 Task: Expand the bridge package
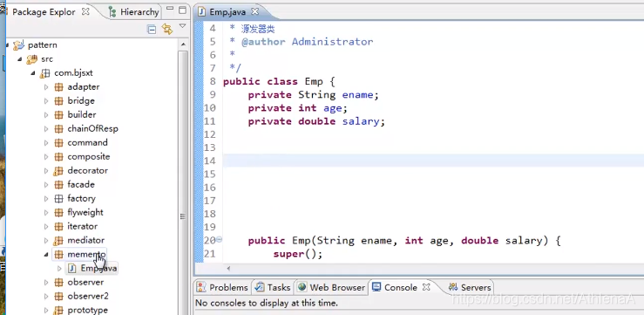[x=46, y=101]
